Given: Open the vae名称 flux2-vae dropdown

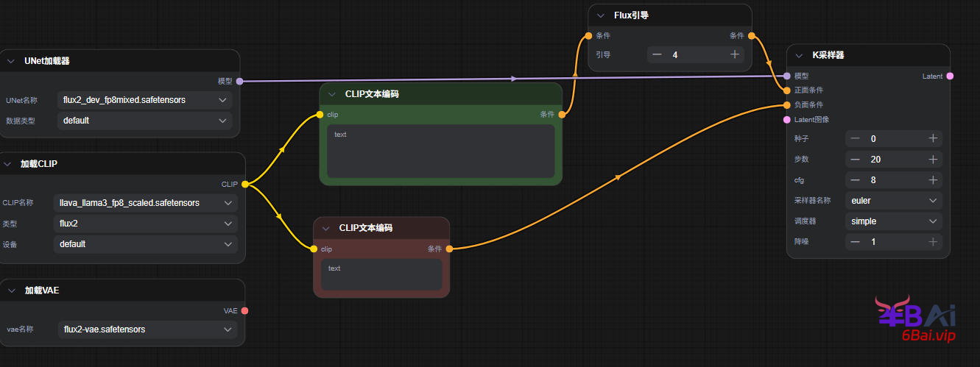Looking at the screenshot, I should [144, 329].
